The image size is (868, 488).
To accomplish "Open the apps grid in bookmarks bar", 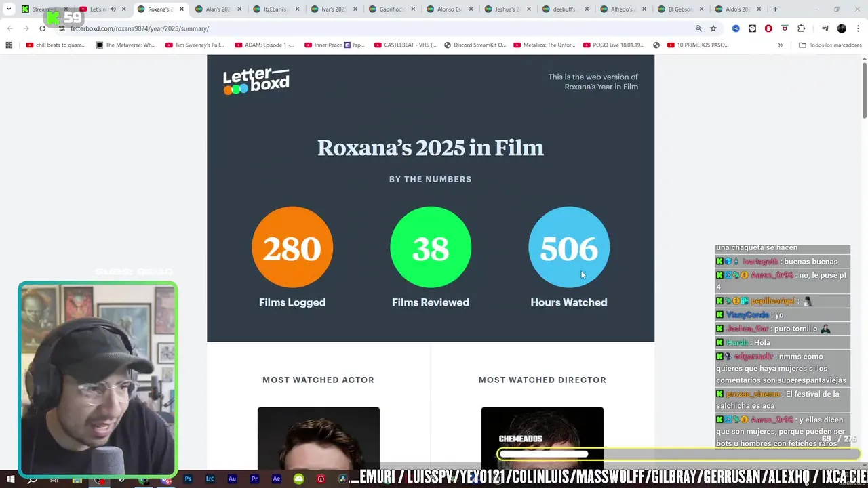I will click(x=9, y=45).
